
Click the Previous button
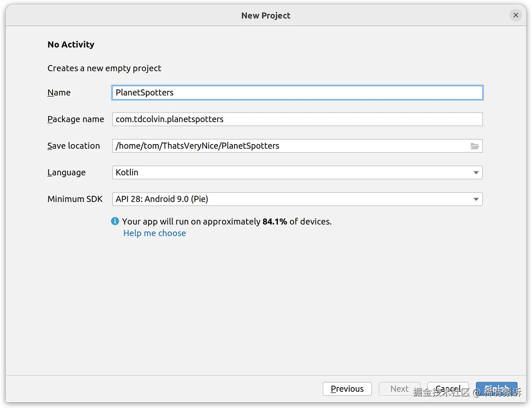click(x=347, y=389)
